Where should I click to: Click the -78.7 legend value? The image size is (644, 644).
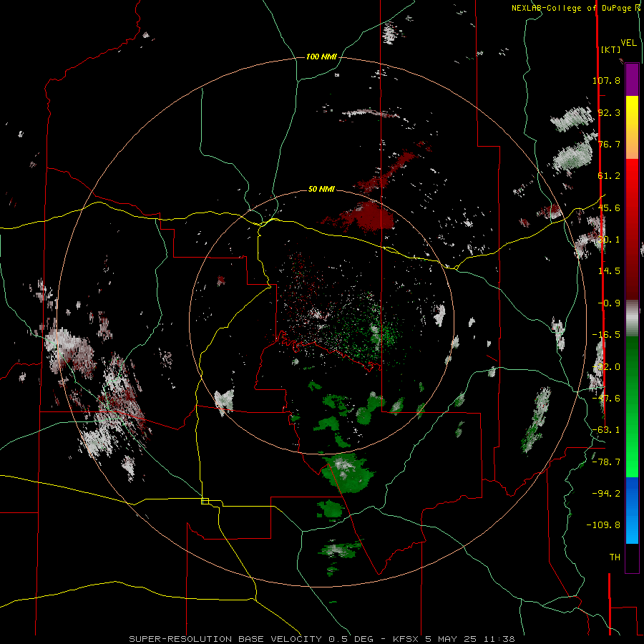click(606, 462)
